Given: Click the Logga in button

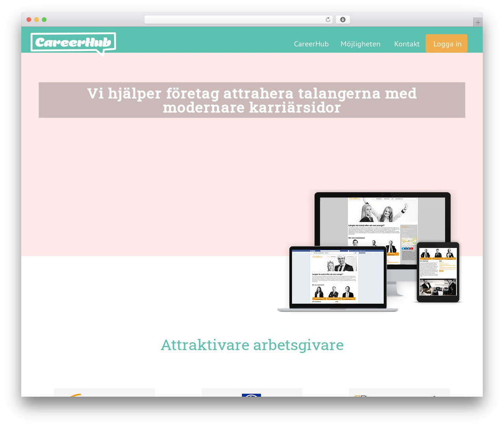Looking at the screenshot, I should 447,43.
